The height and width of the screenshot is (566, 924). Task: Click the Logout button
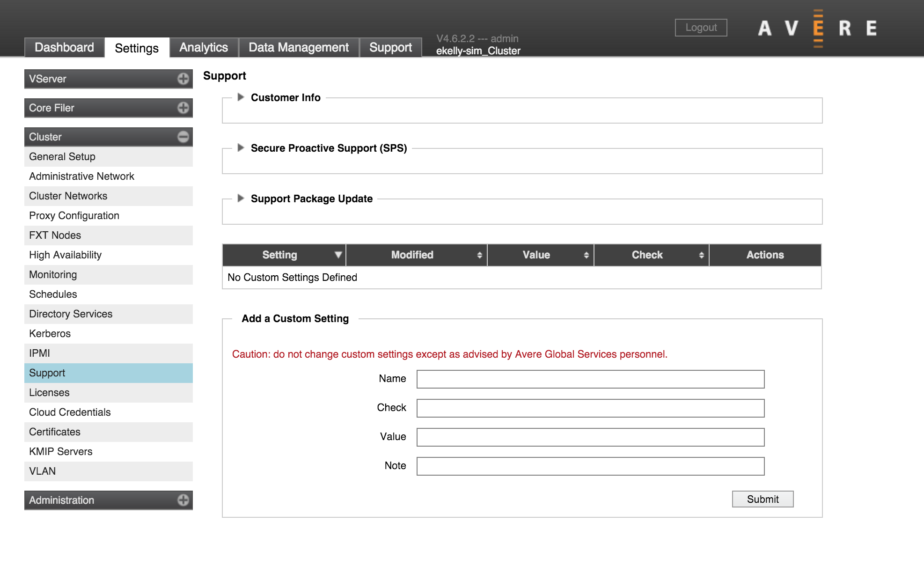701,28
